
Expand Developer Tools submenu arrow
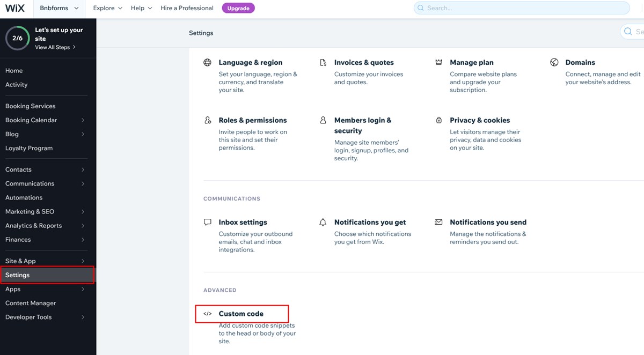(83, 317)
